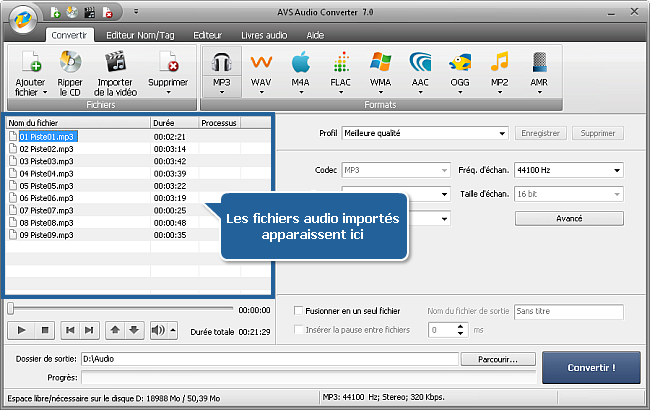Click the audio playback seek slider
This screenshot has width=650, height=410.
[120, 310]
